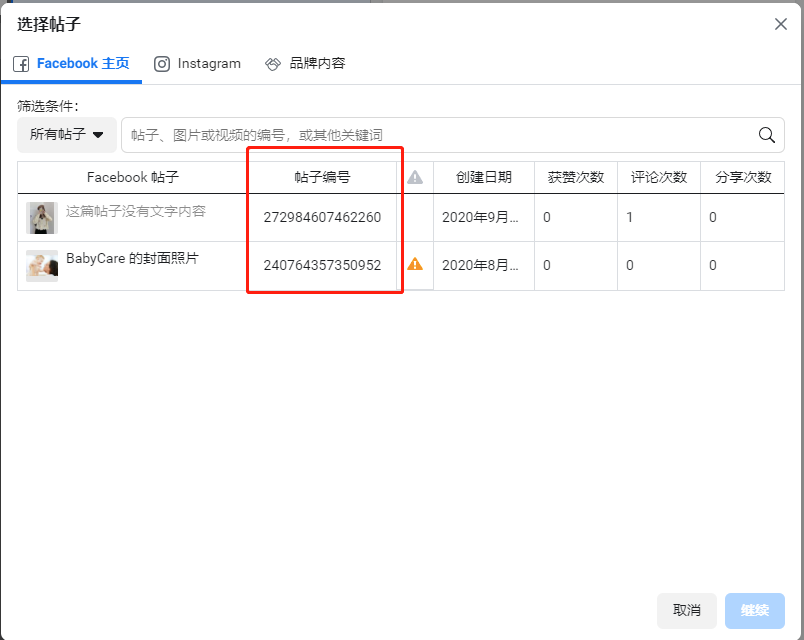Select post number 272984607462260

pyautogui.click(x=322, y=217)
